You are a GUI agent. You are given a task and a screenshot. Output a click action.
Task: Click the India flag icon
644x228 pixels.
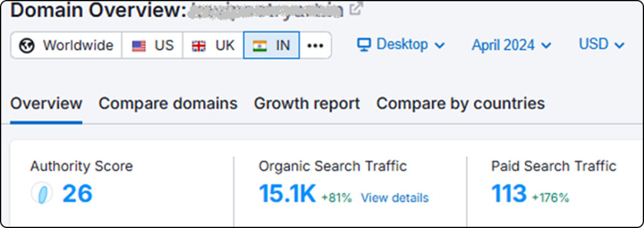pyautogui.click(x=260, y=45)
